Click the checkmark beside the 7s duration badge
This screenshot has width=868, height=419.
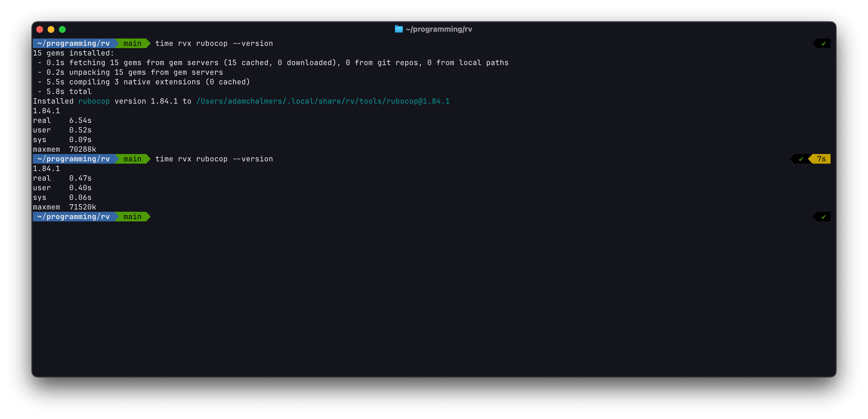[x=801, y=159]
